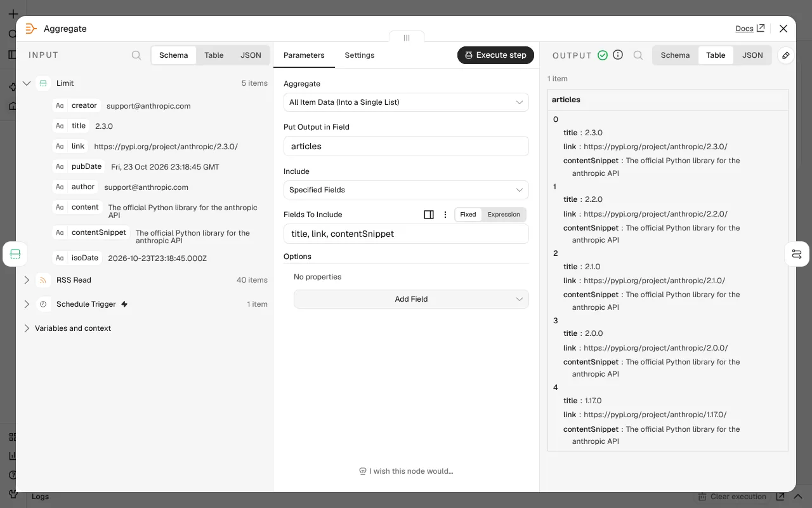Edit output with the pencil icon
Image resolution: width=812 pixels, height=508 pixels.
(x=786, y=55)
